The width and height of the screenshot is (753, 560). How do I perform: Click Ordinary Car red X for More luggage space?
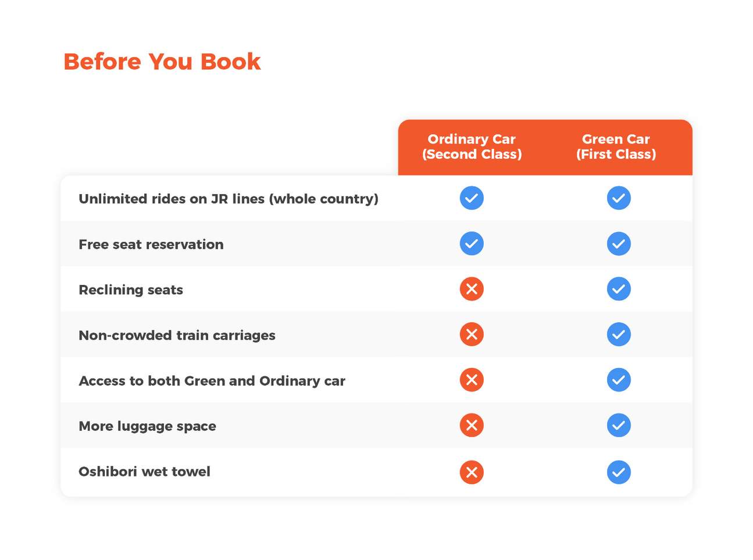472,425
